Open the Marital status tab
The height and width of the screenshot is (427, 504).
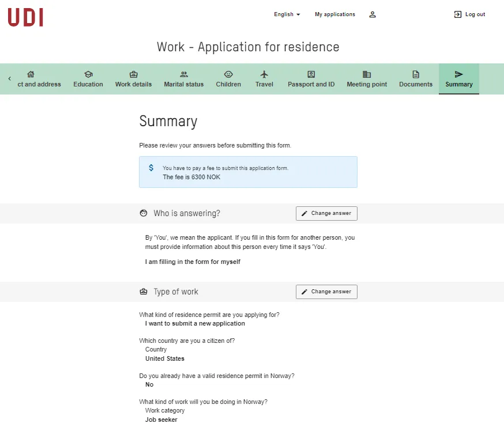[184, 79]
